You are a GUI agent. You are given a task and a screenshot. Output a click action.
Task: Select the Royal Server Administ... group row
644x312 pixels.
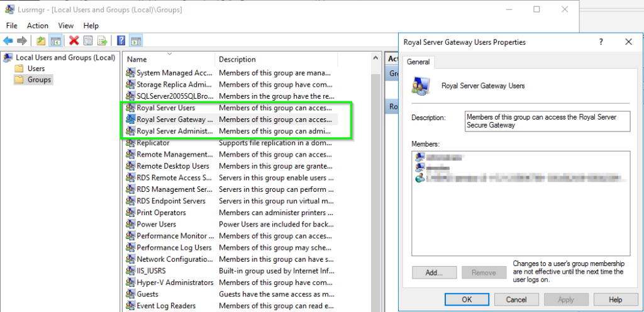[231, 131]
